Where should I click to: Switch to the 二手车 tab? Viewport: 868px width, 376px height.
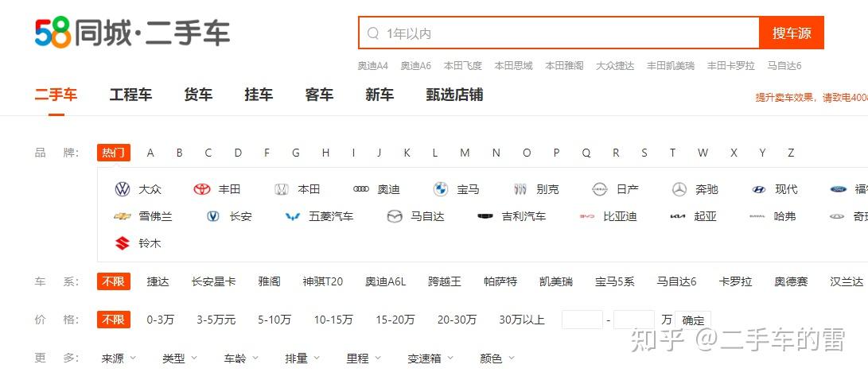(56, 95)
